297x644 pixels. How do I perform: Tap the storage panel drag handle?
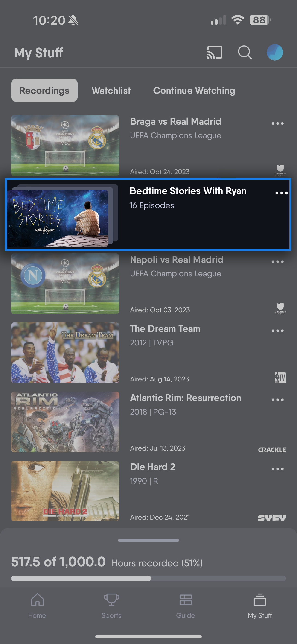coord(148,541)
